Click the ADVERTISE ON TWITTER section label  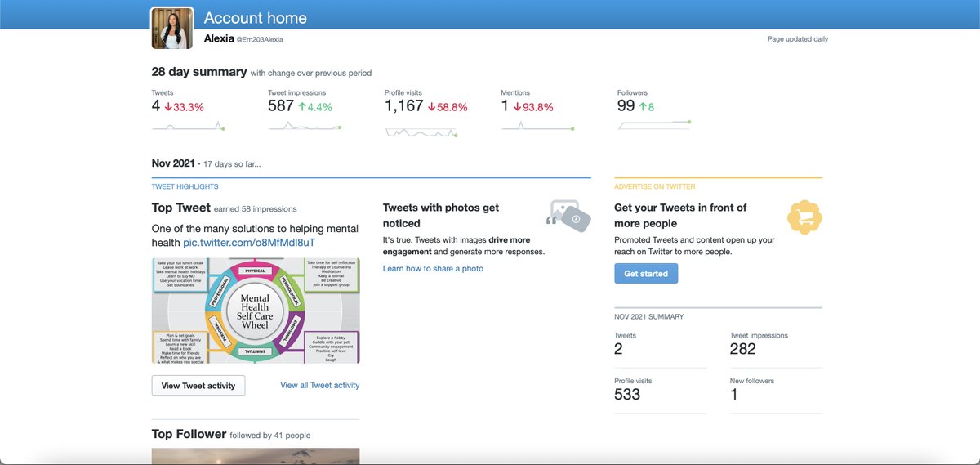[655, 187]
